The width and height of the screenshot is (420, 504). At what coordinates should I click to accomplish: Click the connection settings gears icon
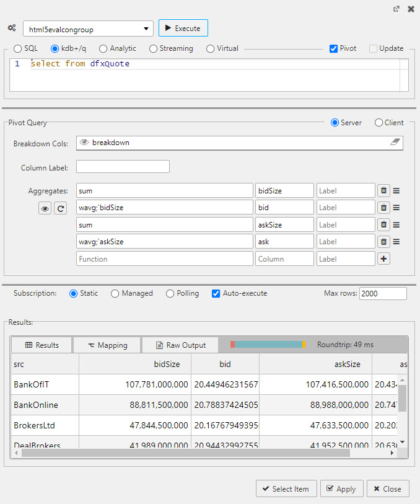tap(12, 28)
